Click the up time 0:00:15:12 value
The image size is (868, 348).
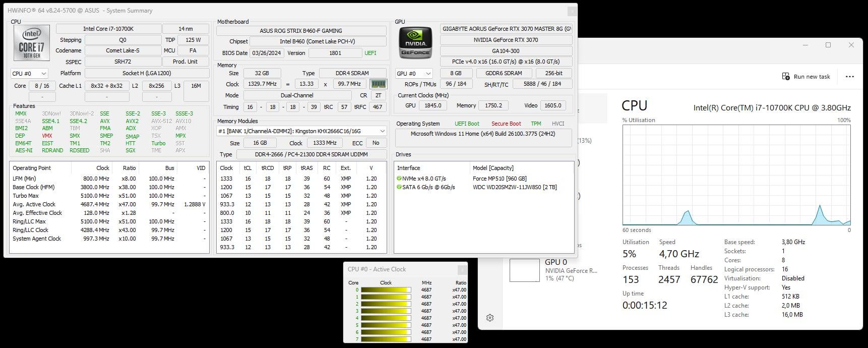645,305
